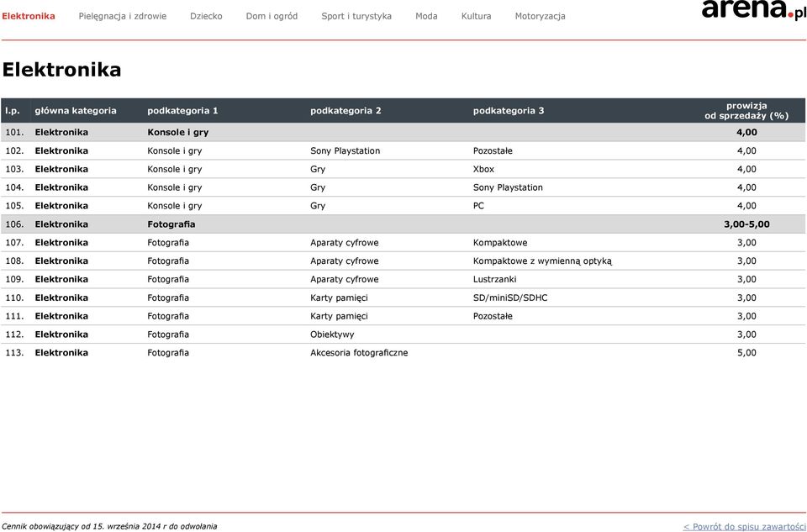Click the podkategoria 3 column header
The height and width of the screenshot is (532, 807).
[x=509, y=111]
